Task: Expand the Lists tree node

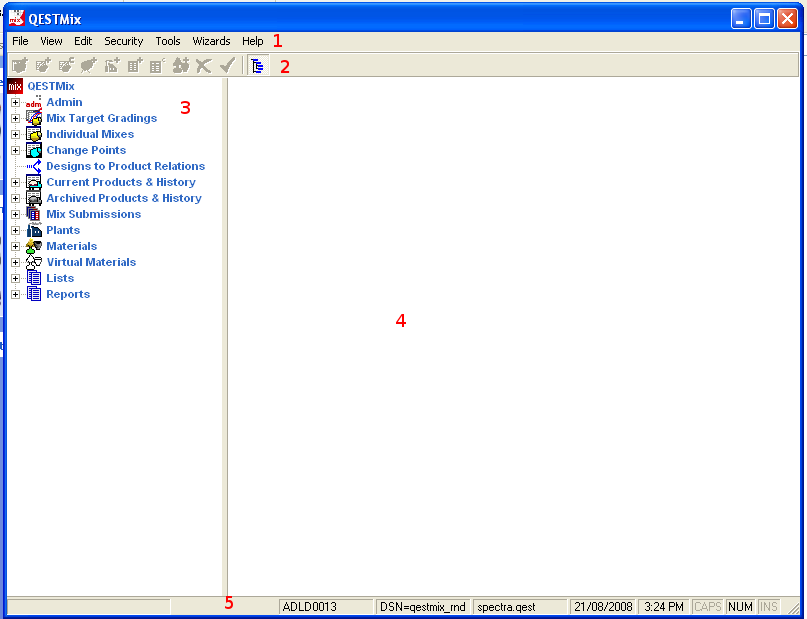Action: 15,278
